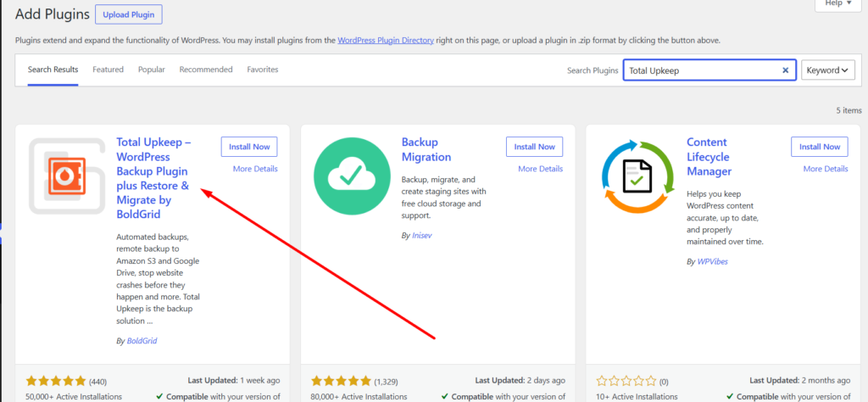Open the Popular plugins tab

(x=152, y=70)
